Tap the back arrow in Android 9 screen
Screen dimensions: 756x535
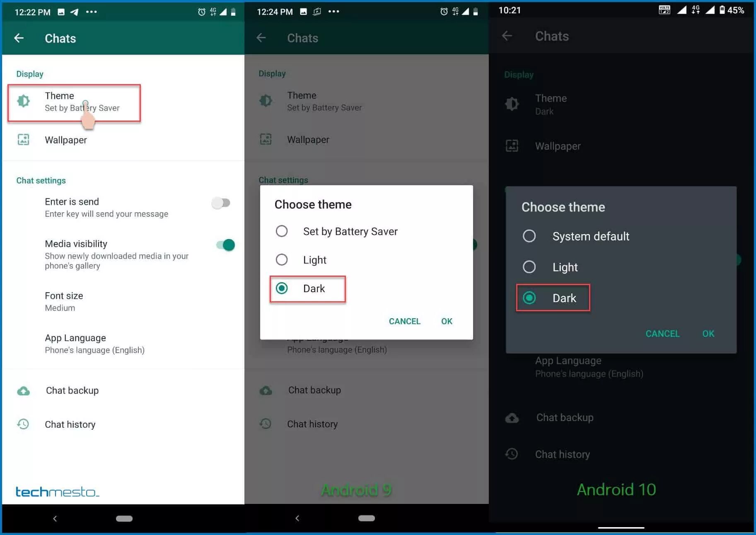261,38
